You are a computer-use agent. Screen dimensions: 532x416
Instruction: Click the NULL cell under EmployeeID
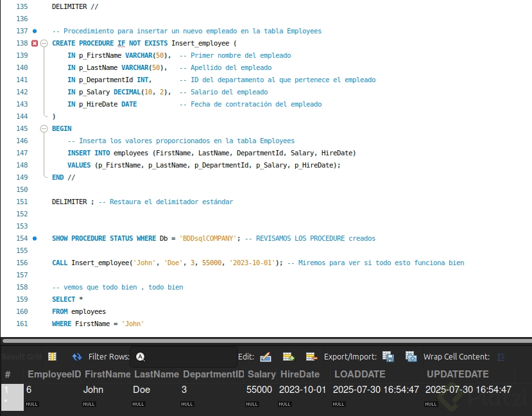point(32,404)
